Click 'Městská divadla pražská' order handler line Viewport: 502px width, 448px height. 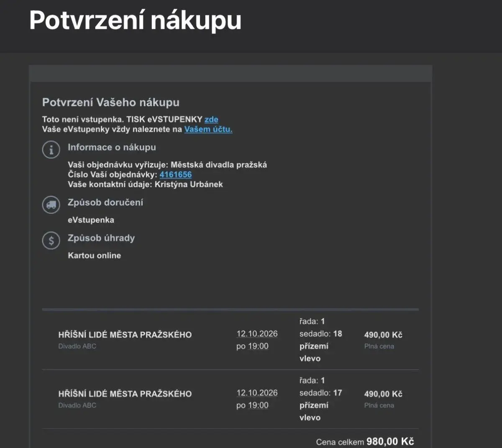click(x=167, y=165)
